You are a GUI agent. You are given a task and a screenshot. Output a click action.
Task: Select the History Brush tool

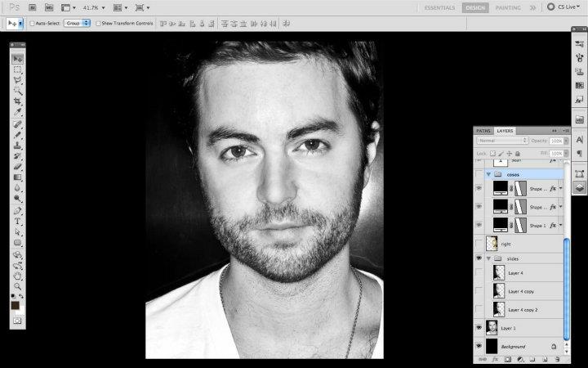17,156
